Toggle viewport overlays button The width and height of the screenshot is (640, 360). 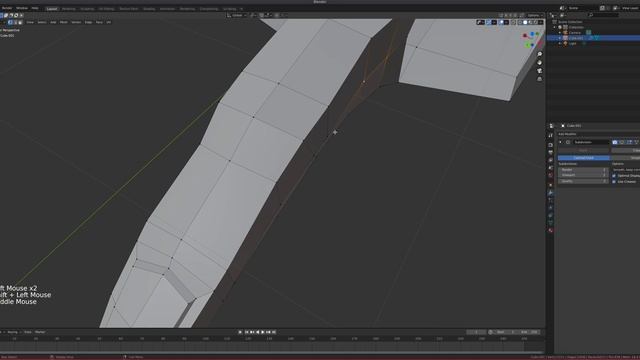[501, 22]
